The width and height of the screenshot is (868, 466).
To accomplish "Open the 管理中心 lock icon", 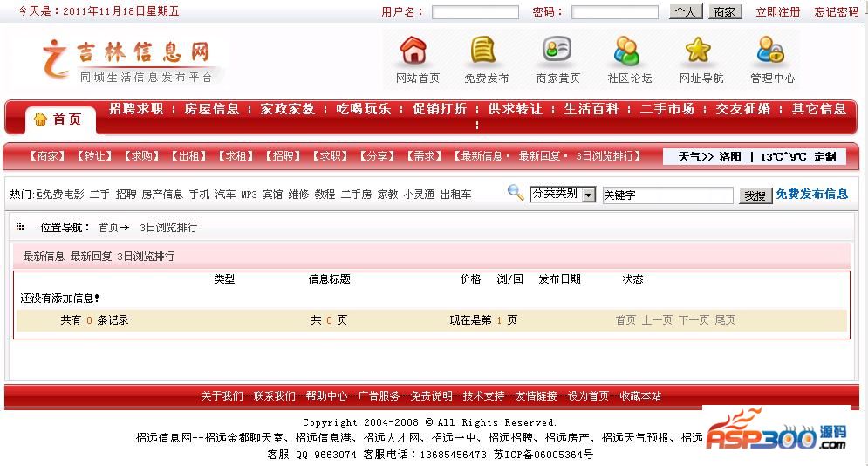I will point(770,50).
